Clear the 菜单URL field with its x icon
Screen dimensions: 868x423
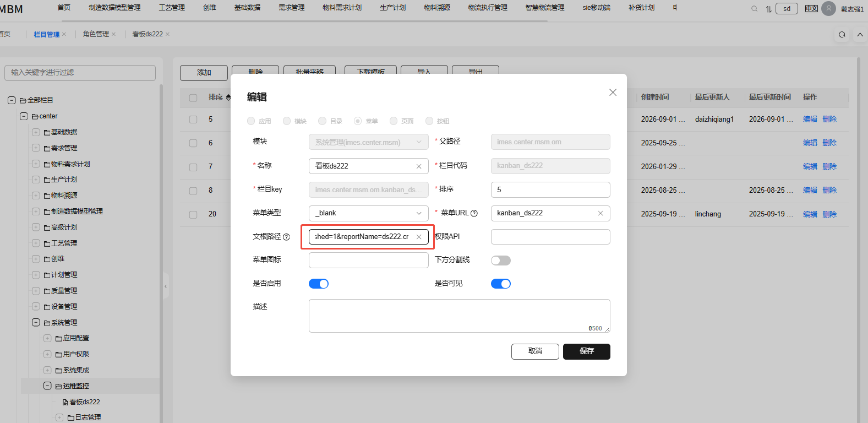[x=600, y=213]
